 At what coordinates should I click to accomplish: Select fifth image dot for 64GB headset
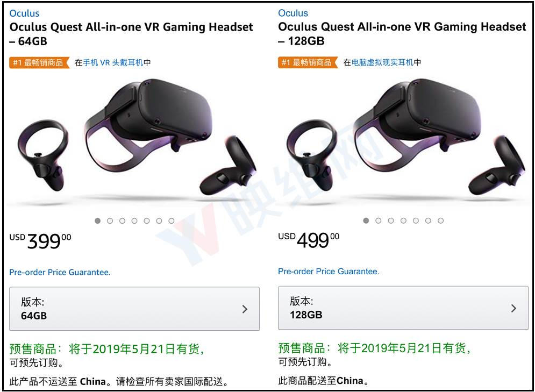[147, 220]
